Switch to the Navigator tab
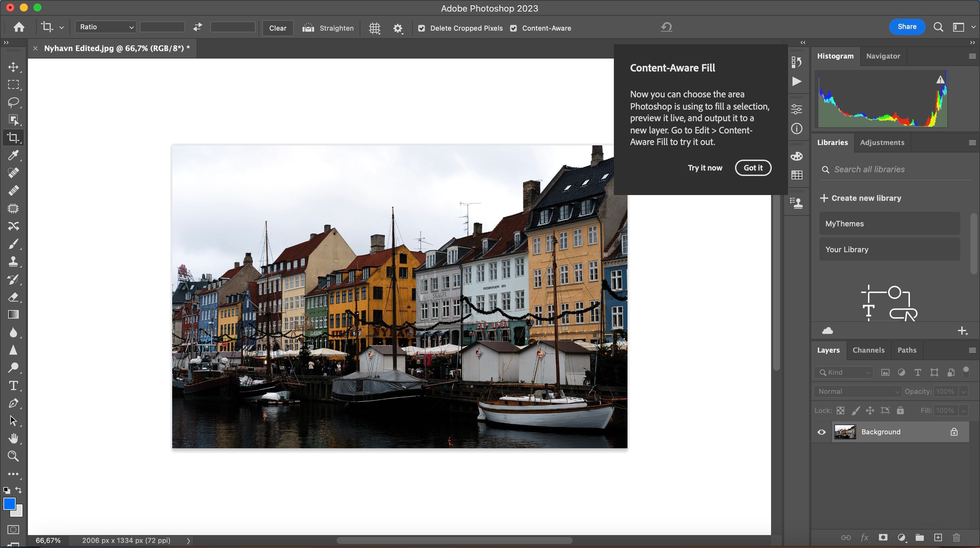Screen dimensions: 980x548 tap(883, 56)
